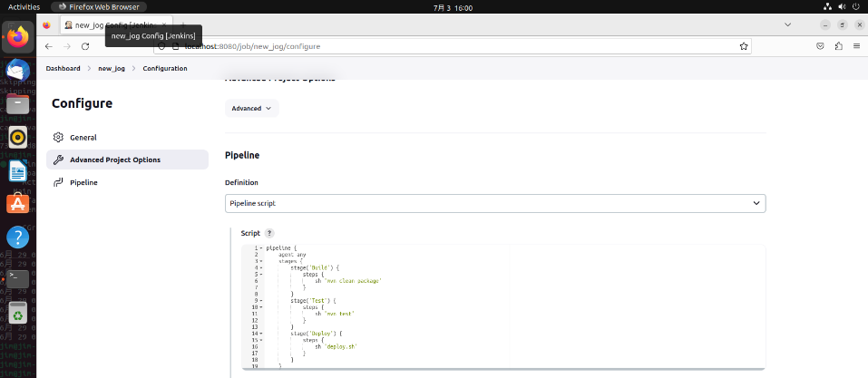Collapse Build steps fold arrow on line 5
This screenshot has width=868, height=378.
coord(260,275)
